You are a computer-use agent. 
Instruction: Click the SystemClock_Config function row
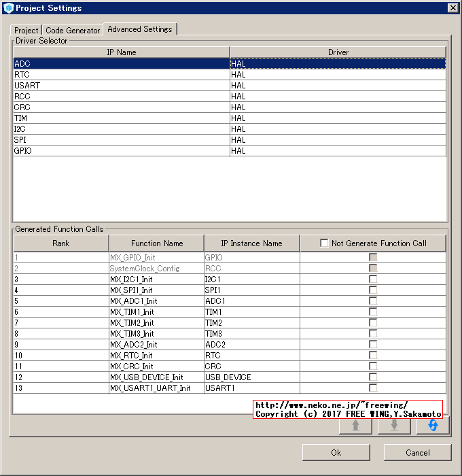(x=156, y=269)
